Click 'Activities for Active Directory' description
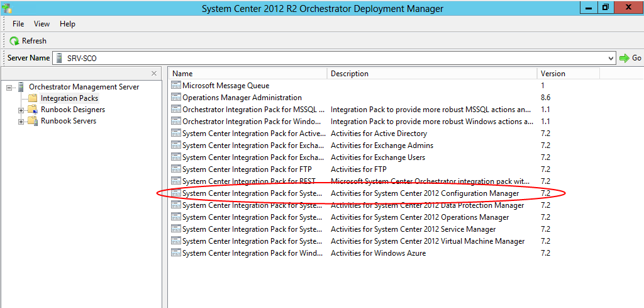 point(379,134)
